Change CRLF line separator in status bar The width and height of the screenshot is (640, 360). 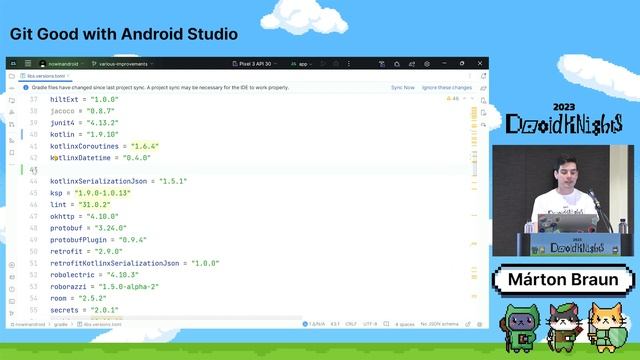351,324
